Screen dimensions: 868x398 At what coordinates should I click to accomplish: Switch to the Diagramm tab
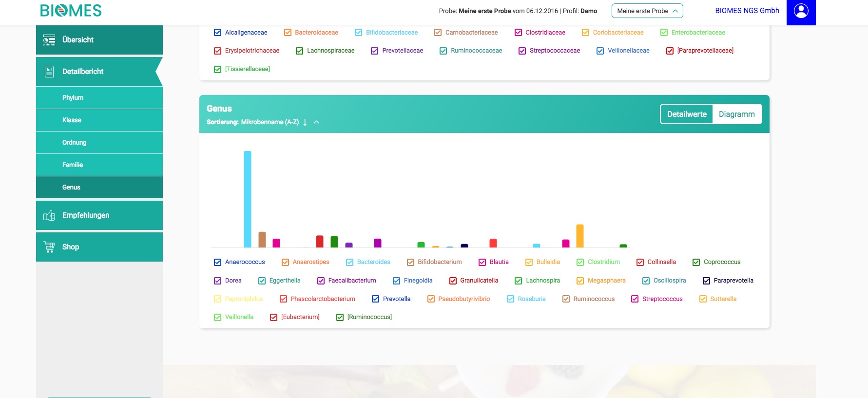coord(736,114)
